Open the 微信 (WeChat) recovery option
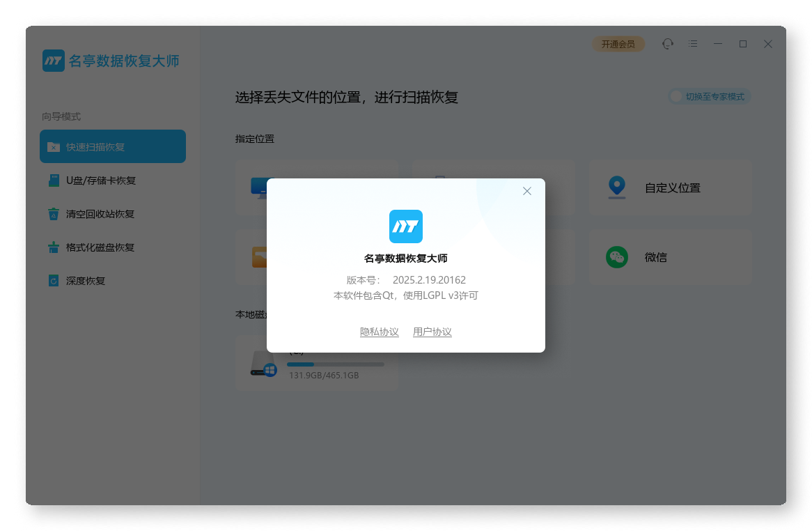This screenshot has width=812, height=531. coord(670,257)
